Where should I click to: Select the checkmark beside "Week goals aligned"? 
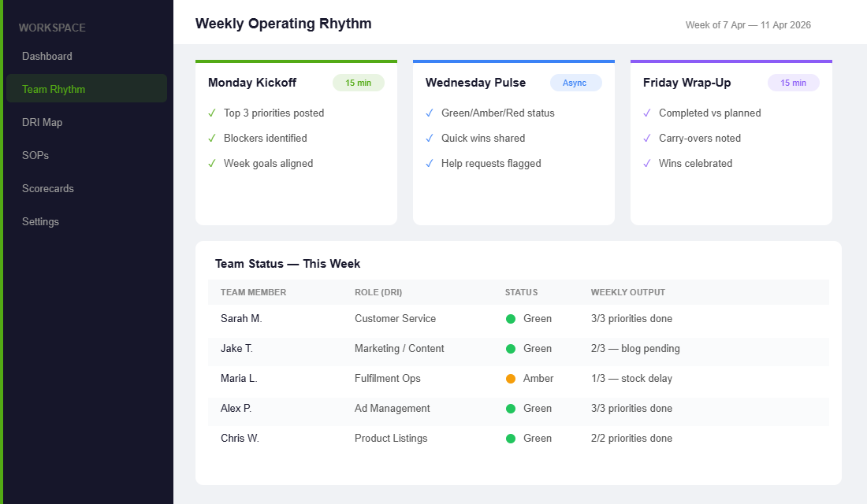(x=211, y=163)
